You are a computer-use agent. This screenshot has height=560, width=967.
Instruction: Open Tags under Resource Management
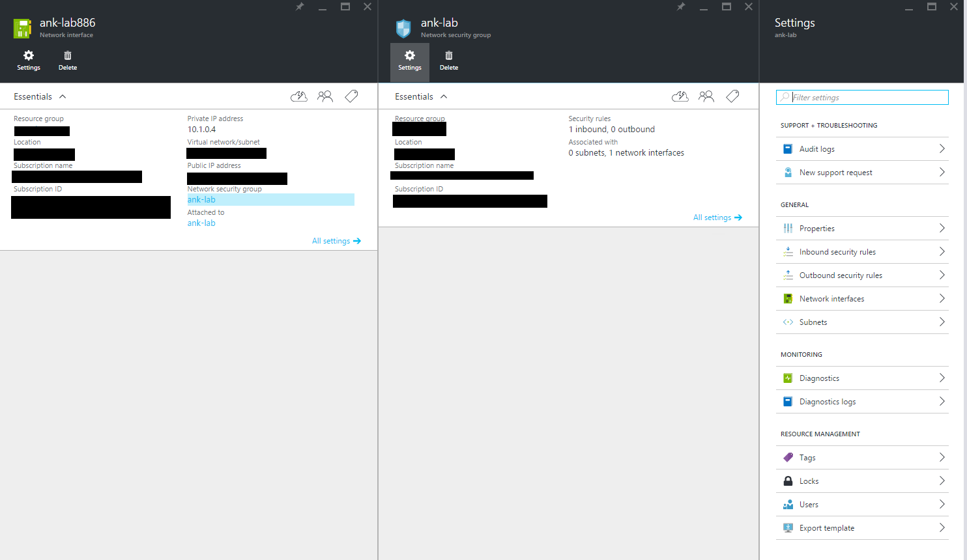[x=862, y=458]
